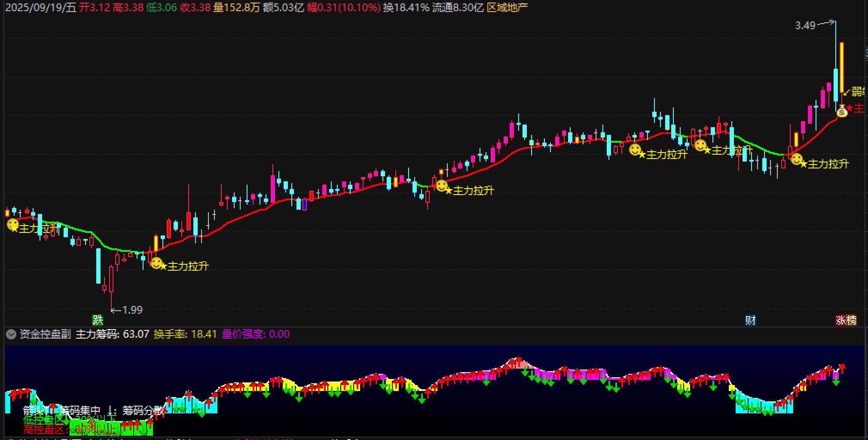Click the 3.49 highest price marker

coord(805,26)
